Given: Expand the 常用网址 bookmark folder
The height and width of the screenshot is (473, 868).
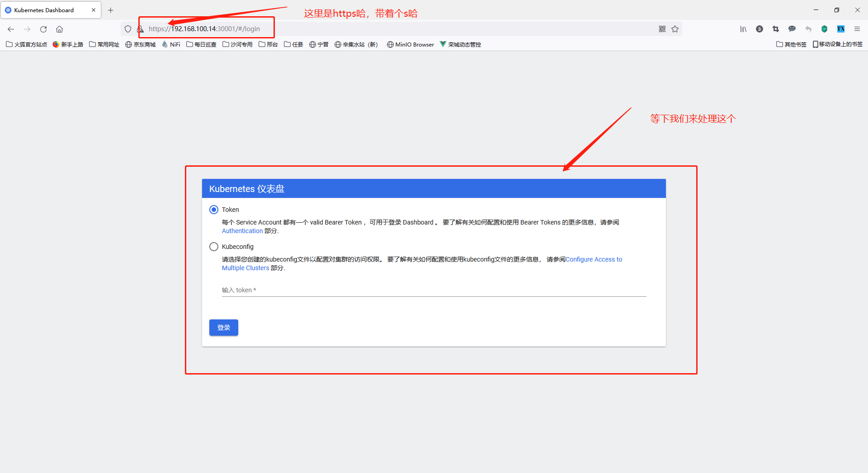Looking at the screenshot, I should click(104, 44).
